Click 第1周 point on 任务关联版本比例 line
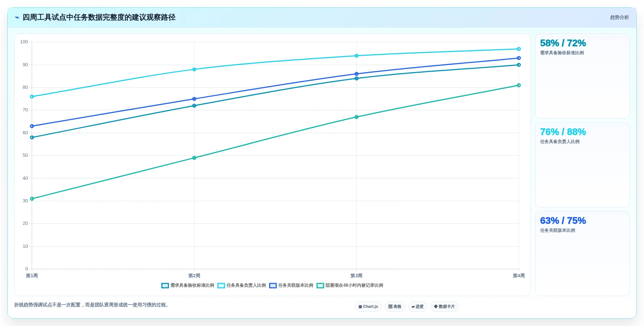Screen dimensions: 644x326 tap(32, 126)
